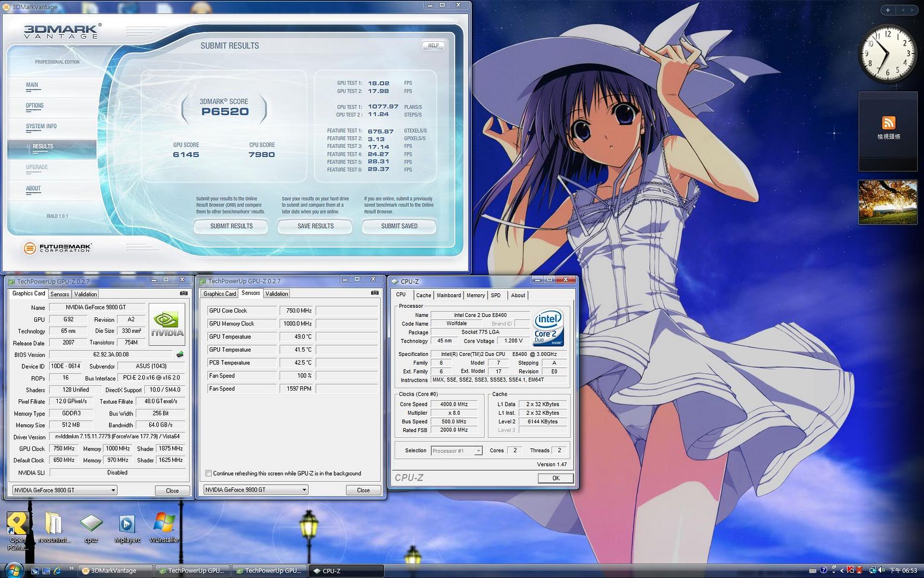Click the NVIDIA logo in GPU-Z
Viewport: 924px width, 578px height.
167,324
